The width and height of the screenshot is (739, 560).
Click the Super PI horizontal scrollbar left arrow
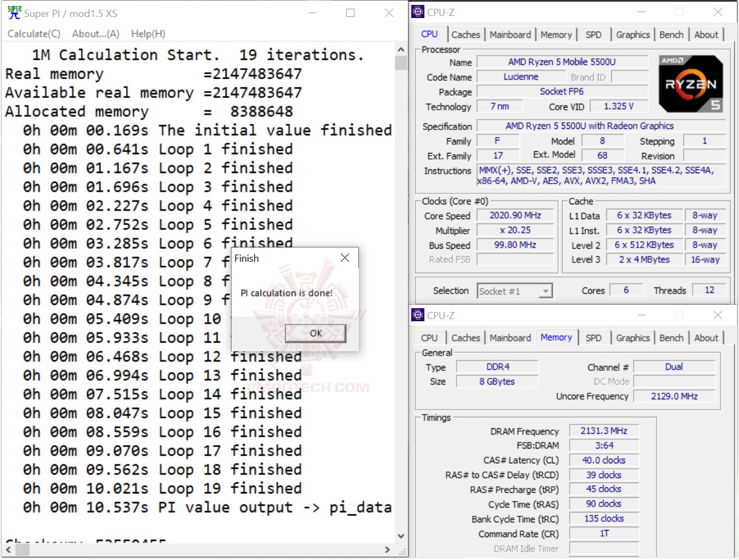[8, 550]
